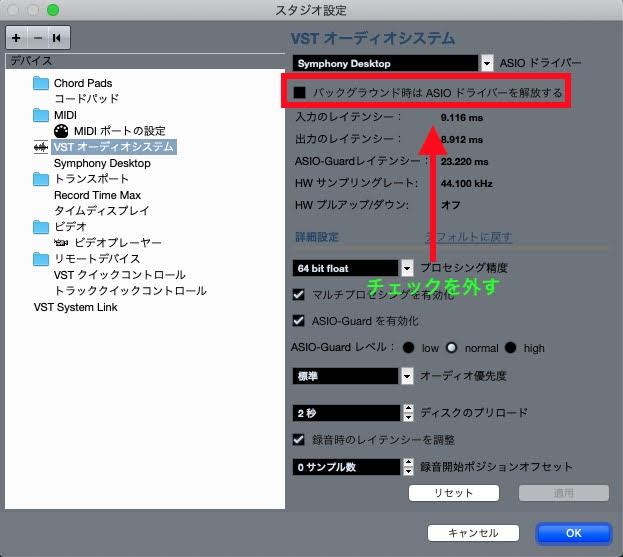Click down arrow of ディスクのプリロード stepper
623x557 pixels.
pyautogui.click(x=408, y=417)
